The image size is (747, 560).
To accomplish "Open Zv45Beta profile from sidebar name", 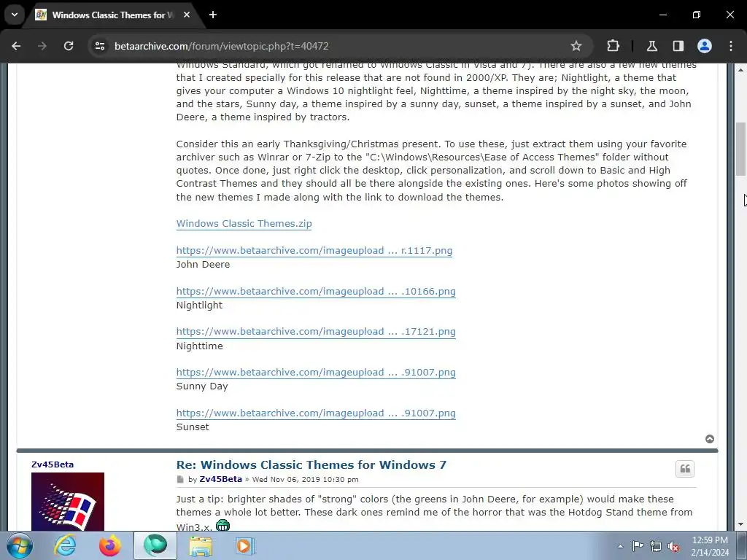I will tap(53, 464).
